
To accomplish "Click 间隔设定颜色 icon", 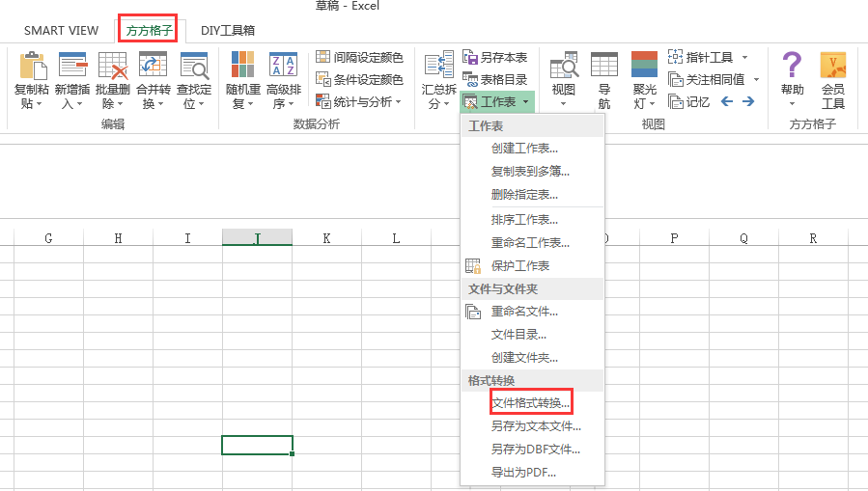I will [x=322, y=56].
